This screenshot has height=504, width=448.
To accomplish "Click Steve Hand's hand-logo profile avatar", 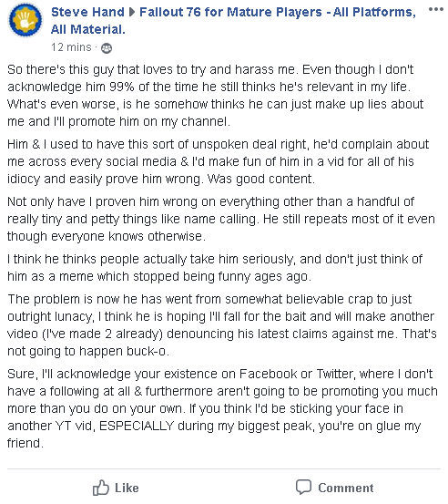I will click(25, 20).
